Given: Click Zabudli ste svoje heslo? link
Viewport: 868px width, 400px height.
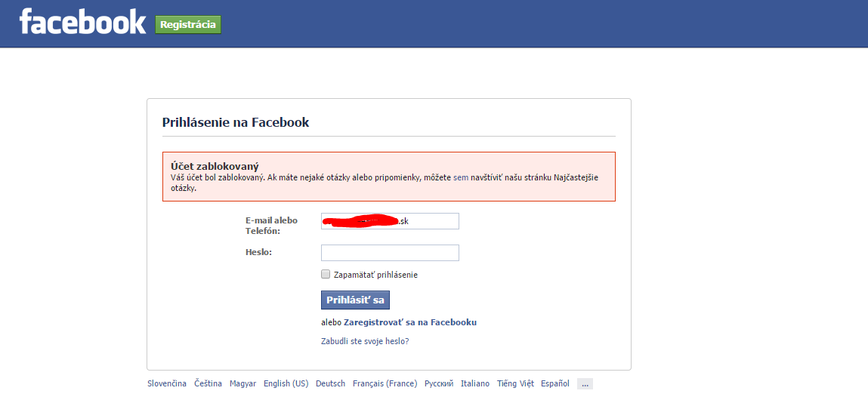Looking at the screenshot, I should [x=365, y=341].
